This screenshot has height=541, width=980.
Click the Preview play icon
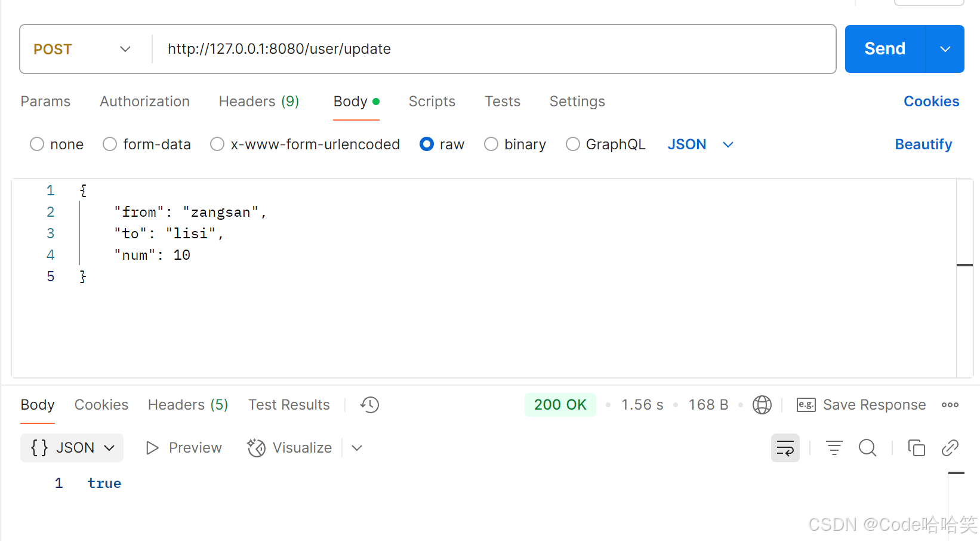152,448
